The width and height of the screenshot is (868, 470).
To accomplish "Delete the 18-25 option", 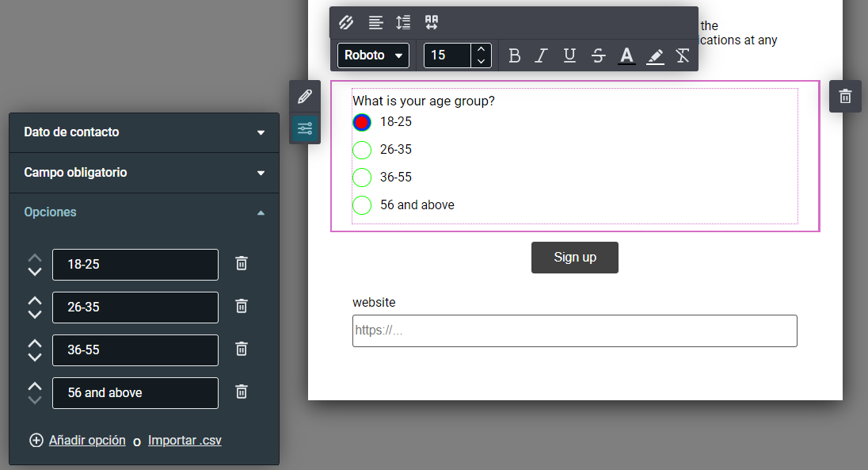I will pos(242,263).
